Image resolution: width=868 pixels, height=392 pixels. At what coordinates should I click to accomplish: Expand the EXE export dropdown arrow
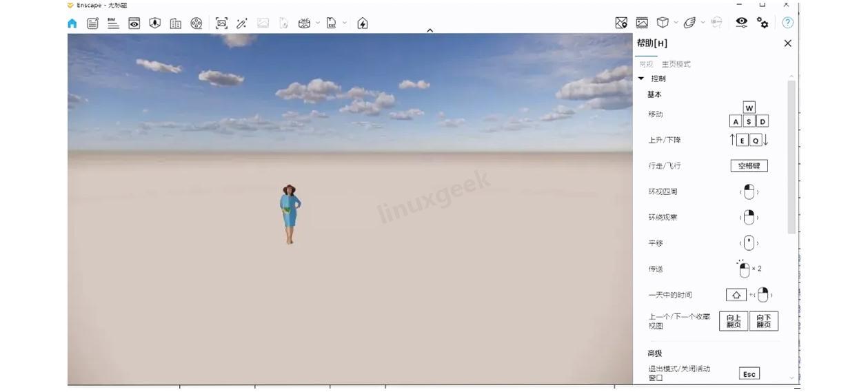coord(345,23)
